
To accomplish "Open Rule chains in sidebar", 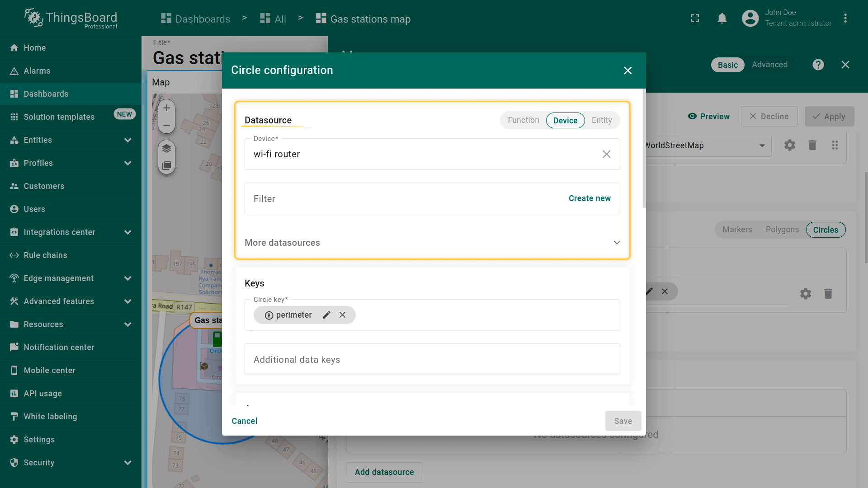I will (45, 255).
